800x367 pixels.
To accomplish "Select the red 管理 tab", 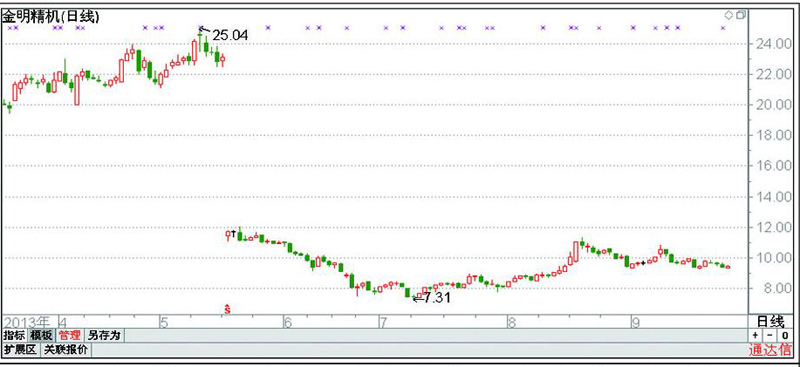I will [69, 335].
